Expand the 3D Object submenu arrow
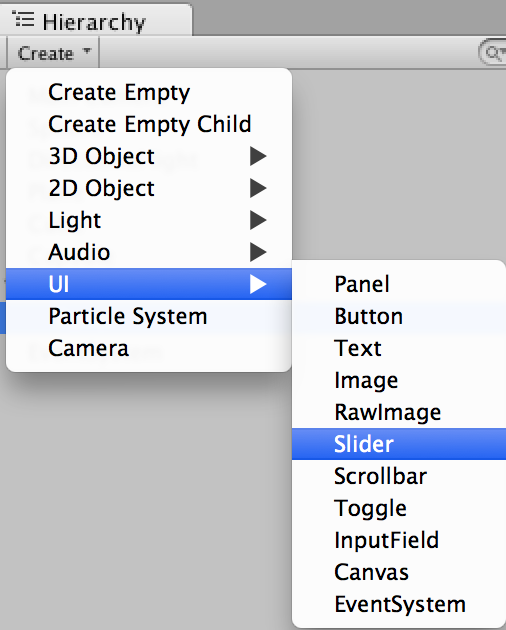Viewport: 506px width, 630px height. click(x=258, y=156)
